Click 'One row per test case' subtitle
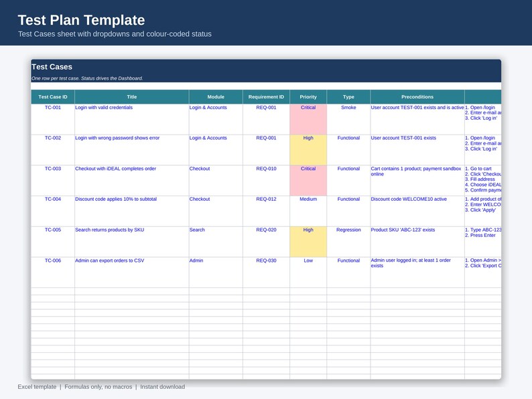Screen dimensions: 532x399 (x=87, y=78)
